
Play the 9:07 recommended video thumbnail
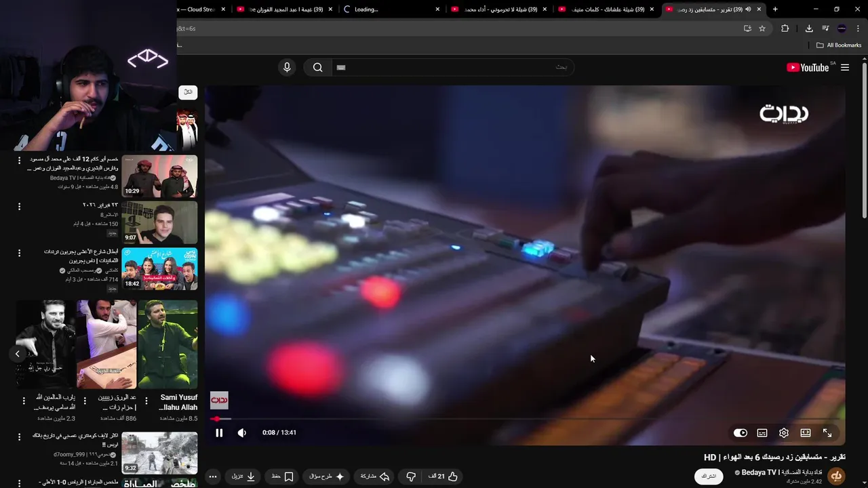[159, 222]
